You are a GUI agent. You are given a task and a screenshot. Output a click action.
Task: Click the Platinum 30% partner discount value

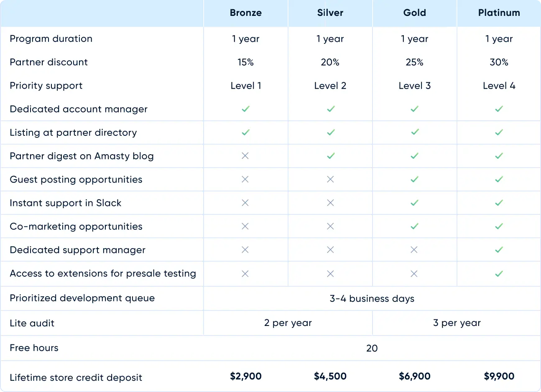tap(499, 62)
